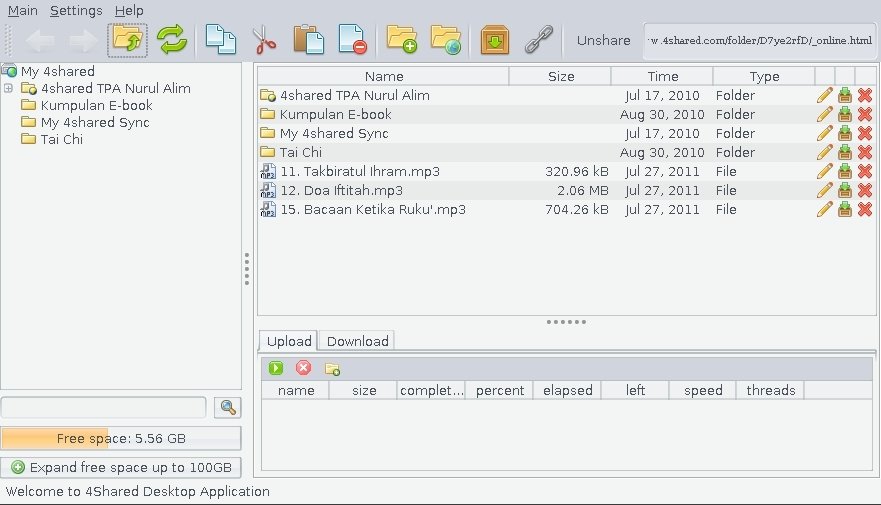Sort files by Size column header
Viewport: 881px width, 505px height.
click(x=561, y=76)
